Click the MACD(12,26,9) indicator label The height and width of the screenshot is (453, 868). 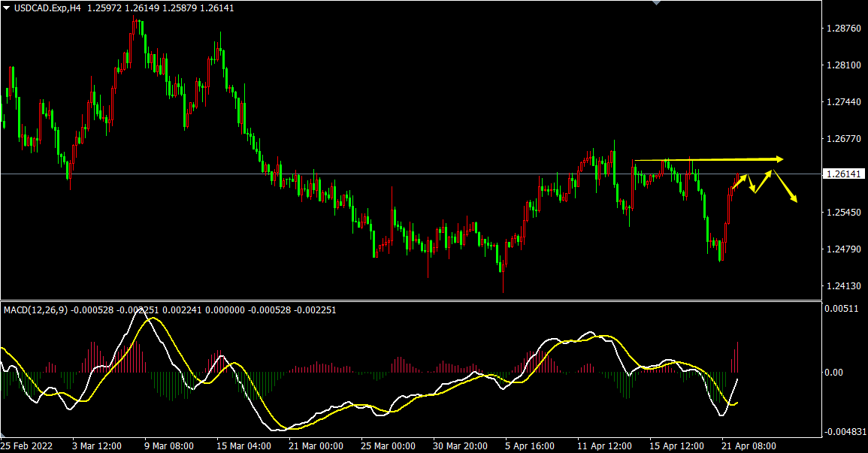pos(35,310)
